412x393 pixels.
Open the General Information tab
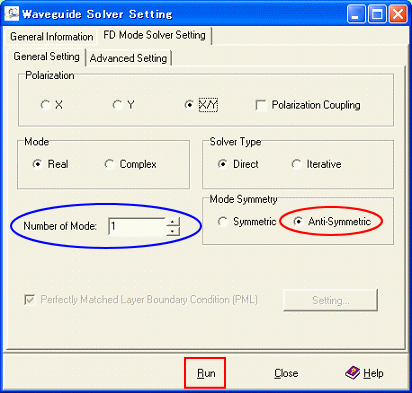tap(52, 37)
